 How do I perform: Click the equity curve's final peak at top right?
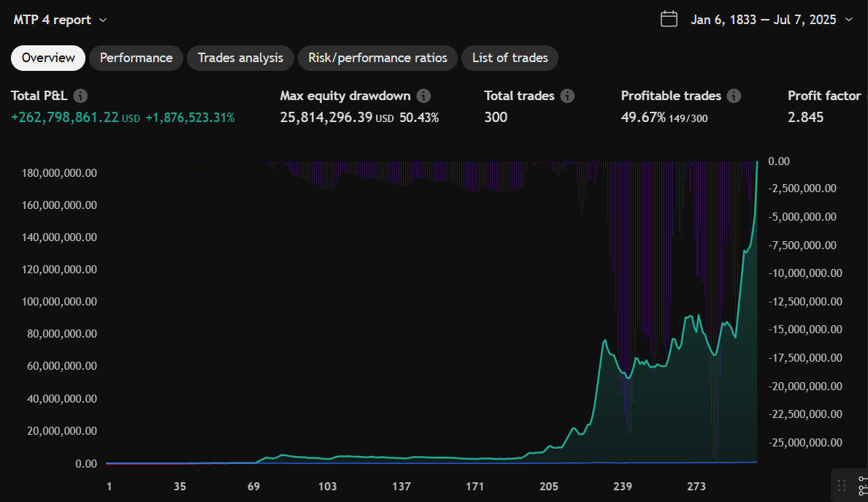757,162
